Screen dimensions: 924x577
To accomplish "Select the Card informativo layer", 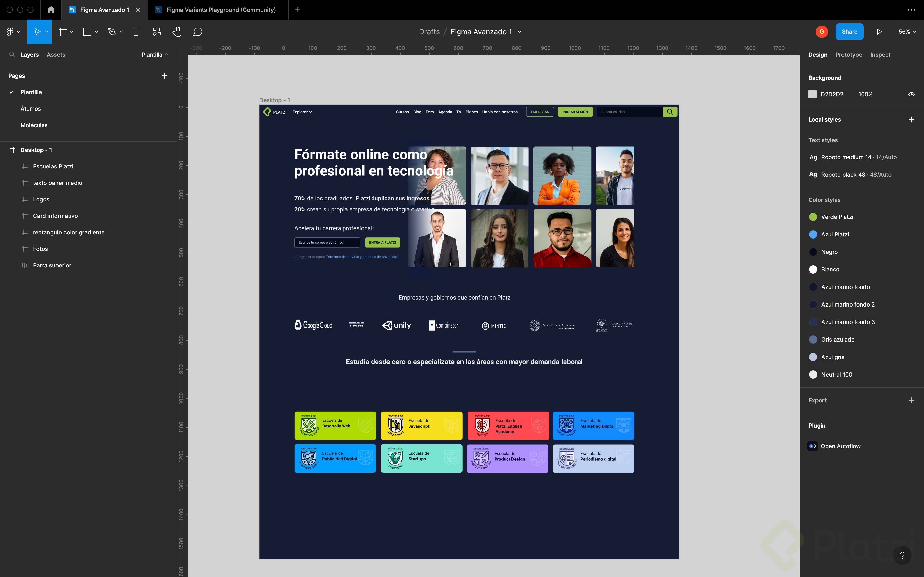I will click(55, 216).
